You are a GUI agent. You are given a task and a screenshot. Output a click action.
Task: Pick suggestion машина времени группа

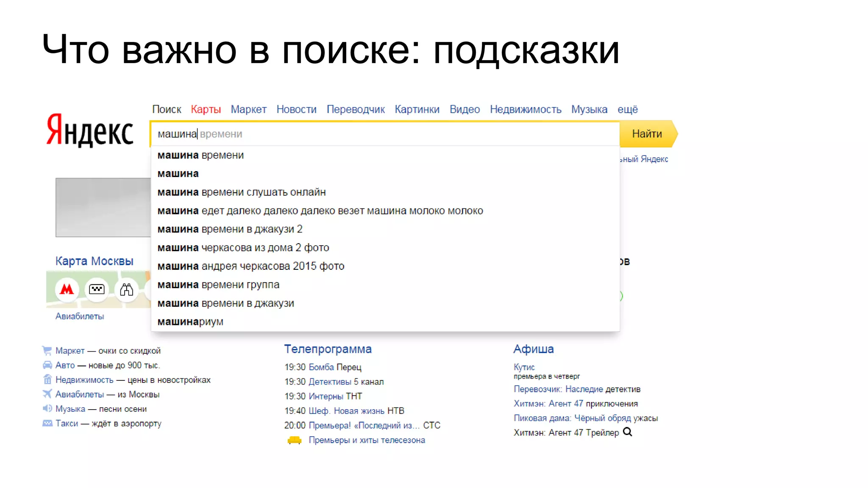385,285
